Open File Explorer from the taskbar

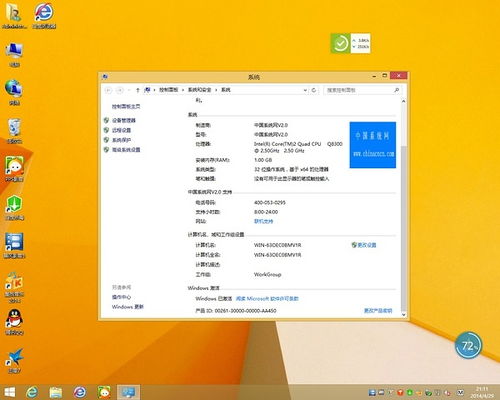pyautogui.click(x=56, y=392)
